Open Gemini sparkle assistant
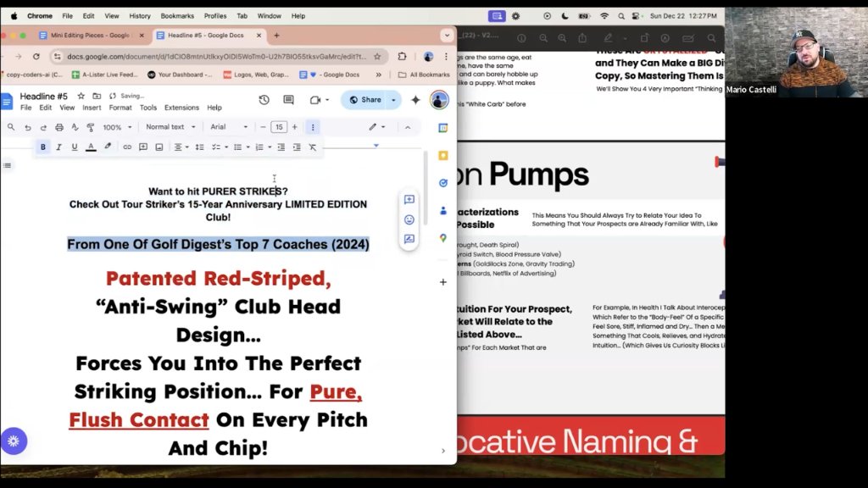868x488 pixels. pyautogui.click(x=415, y=100)
